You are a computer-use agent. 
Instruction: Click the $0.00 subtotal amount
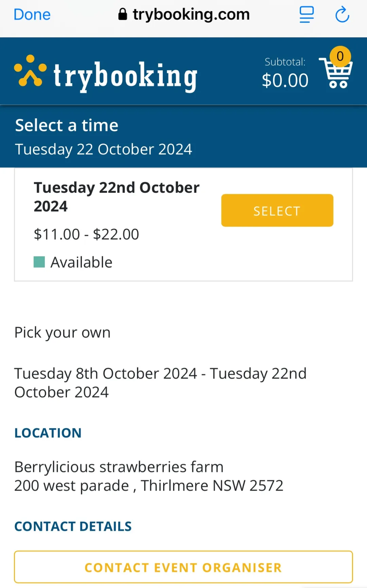click(x=285, y=81)
